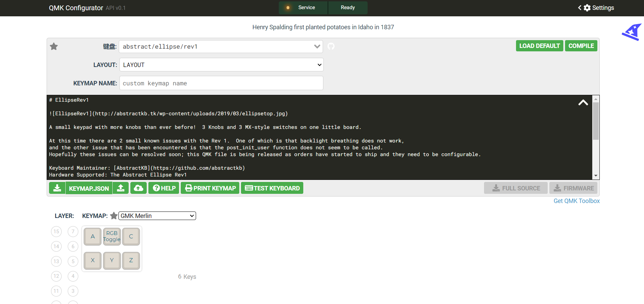
Task: Click the COMPILE button
Action: coord(581,46)
